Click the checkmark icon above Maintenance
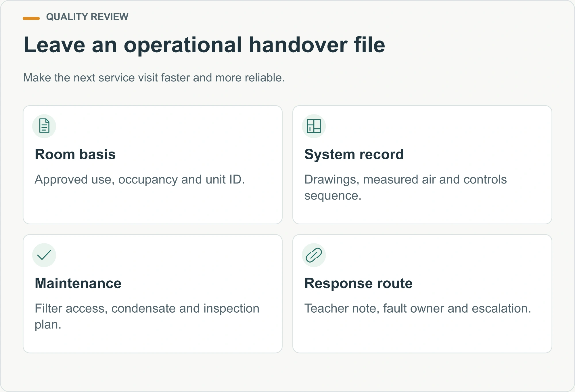This screenshot has height=392, width=575. [44, 255]
